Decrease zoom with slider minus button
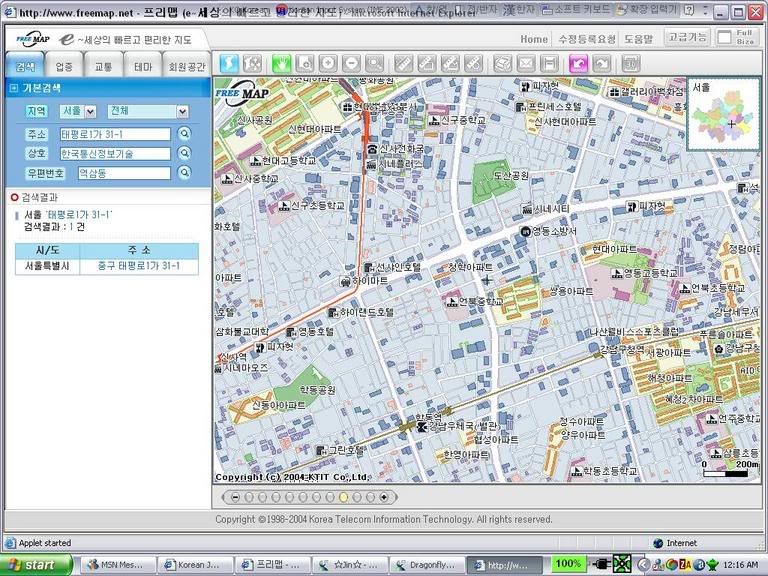The height and width of the screenshot is (576, 768). (235, 497)
